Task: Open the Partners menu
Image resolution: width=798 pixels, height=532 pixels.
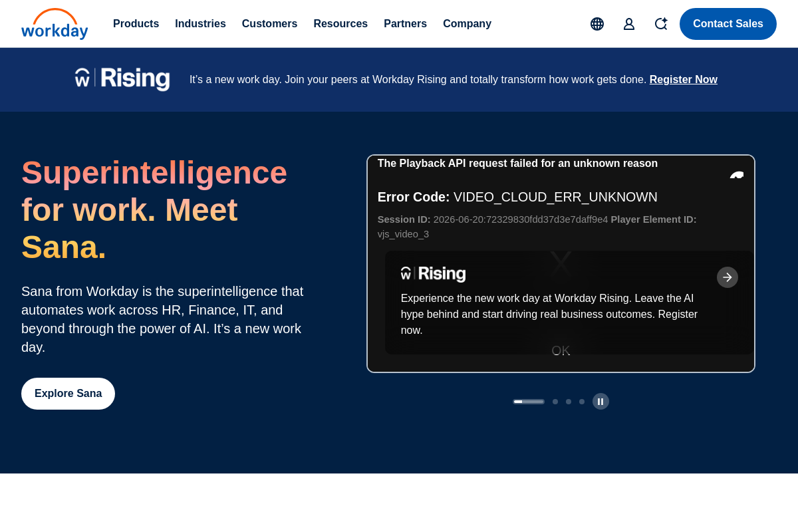Action: 405,24
